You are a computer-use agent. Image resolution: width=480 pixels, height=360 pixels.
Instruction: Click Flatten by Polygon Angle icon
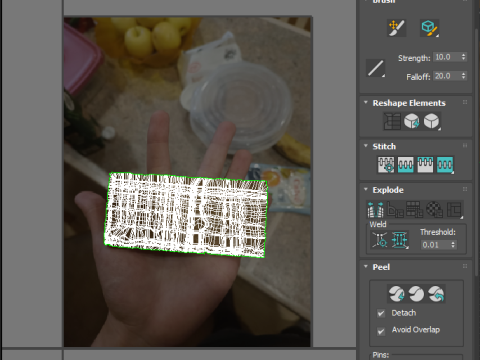(x=395, y=209)
